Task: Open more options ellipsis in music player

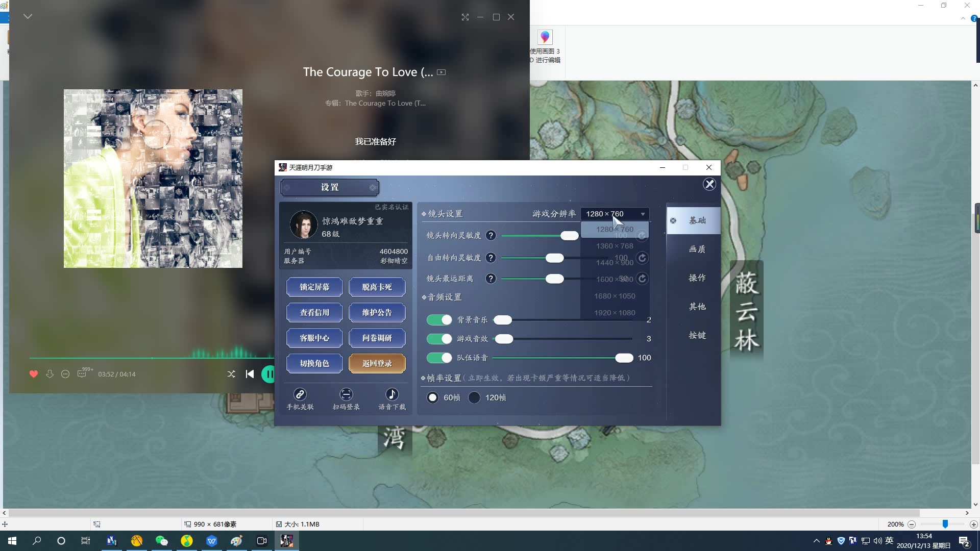Action: pos(65,374)
